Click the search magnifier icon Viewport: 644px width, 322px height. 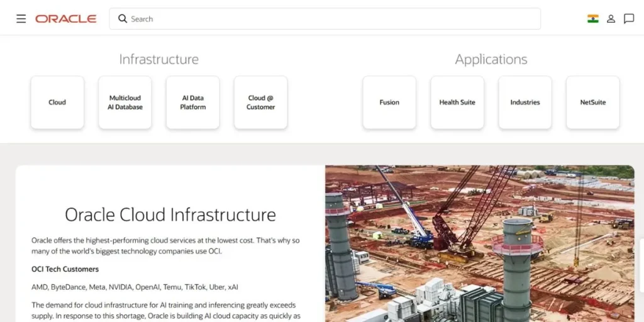123,18
